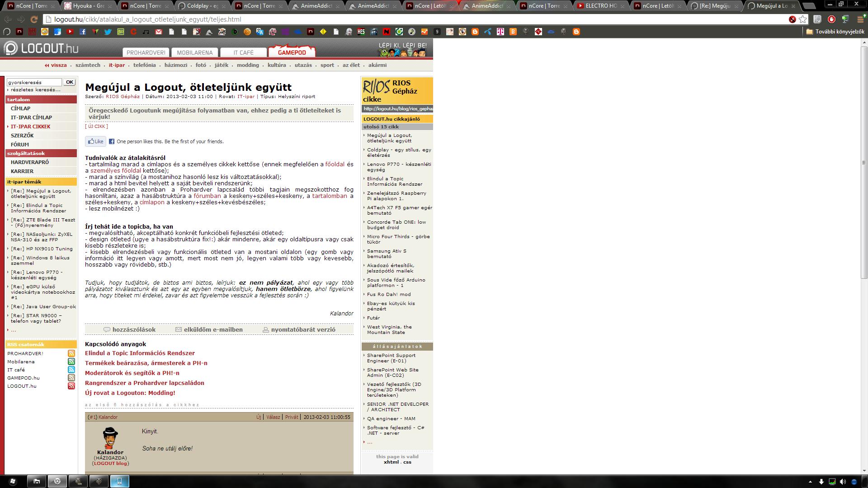Toggle the bookmark star in address bar
This screenshot has height=488, width=868.
[x=803, y=19]
